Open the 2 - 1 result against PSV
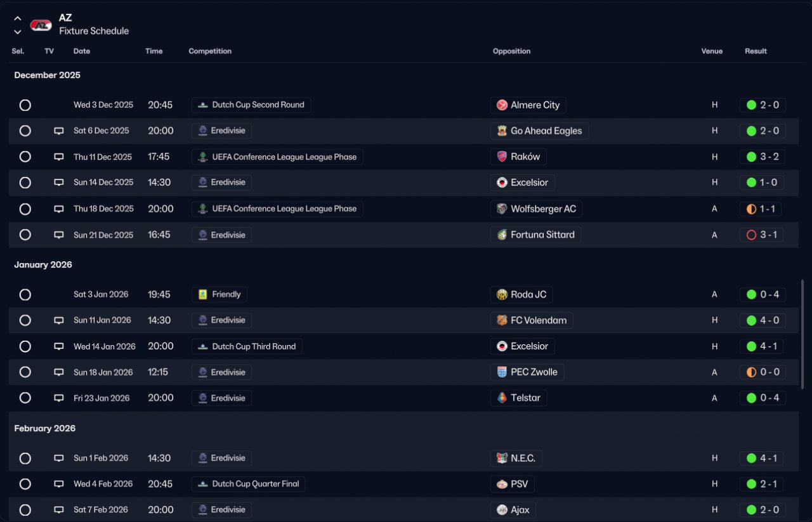This screenshot has height=522, width=812. [x=763, y=484]
